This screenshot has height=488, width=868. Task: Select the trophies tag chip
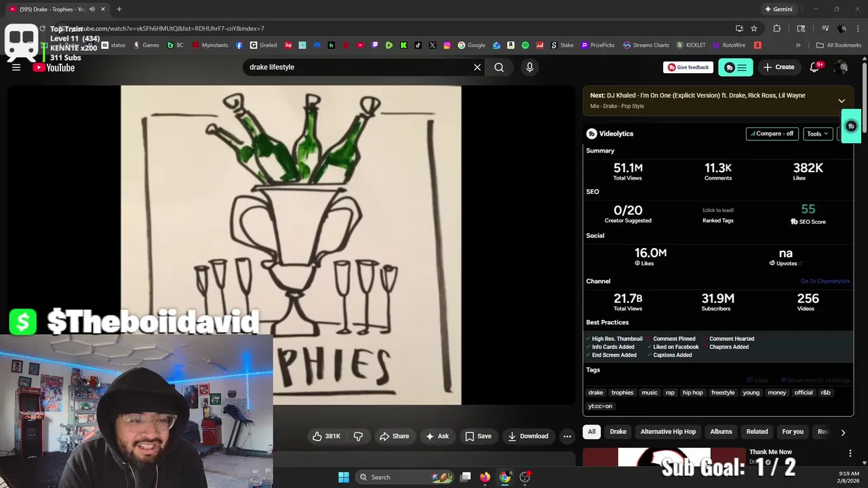(622, 392)
